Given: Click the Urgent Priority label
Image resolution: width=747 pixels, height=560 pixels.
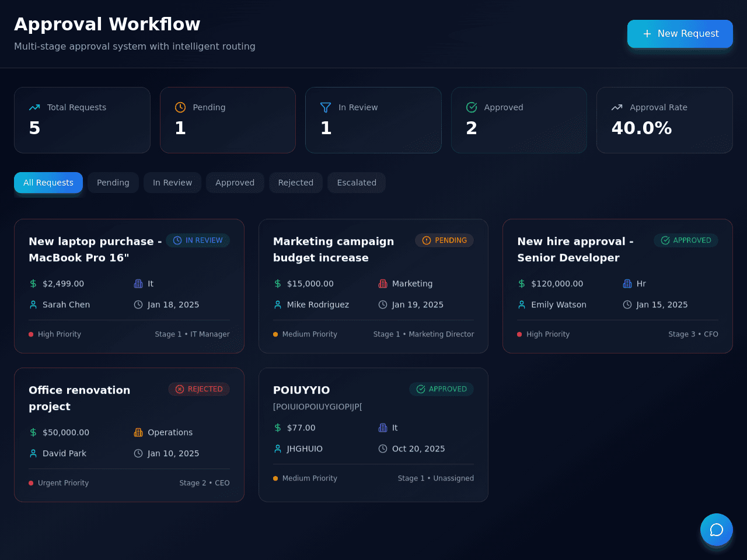Looking at the screenshot, I should pyautogui.click(x=63, y=483).
